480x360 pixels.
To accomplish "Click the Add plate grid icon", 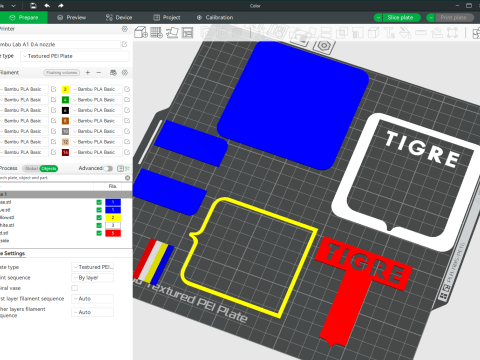I will (x=156, y=32).
